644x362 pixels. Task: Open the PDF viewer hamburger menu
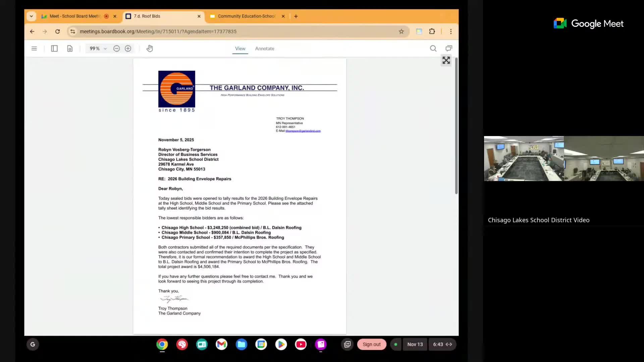pos(34,49)
